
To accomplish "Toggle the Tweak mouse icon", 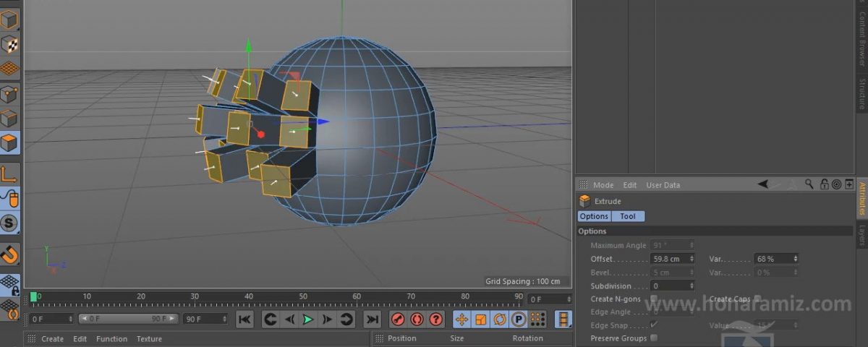I will tap(9, 199).
